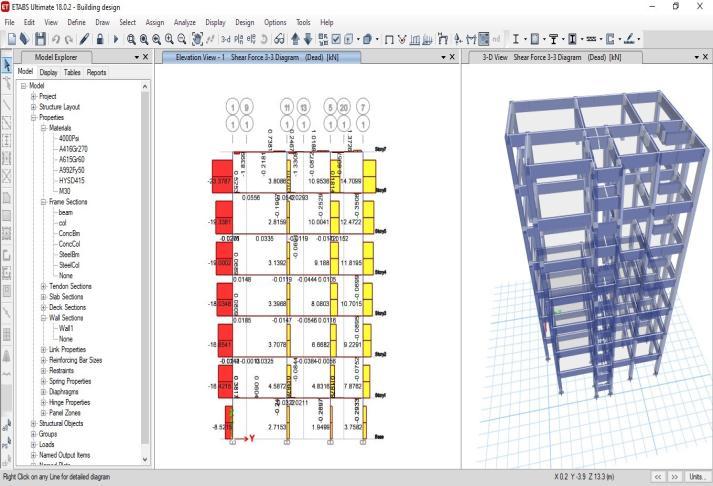Screen dimensions: 713x486
Task: Switch to Display tab in Model Explorer
Action: click(x=48, y=72)
